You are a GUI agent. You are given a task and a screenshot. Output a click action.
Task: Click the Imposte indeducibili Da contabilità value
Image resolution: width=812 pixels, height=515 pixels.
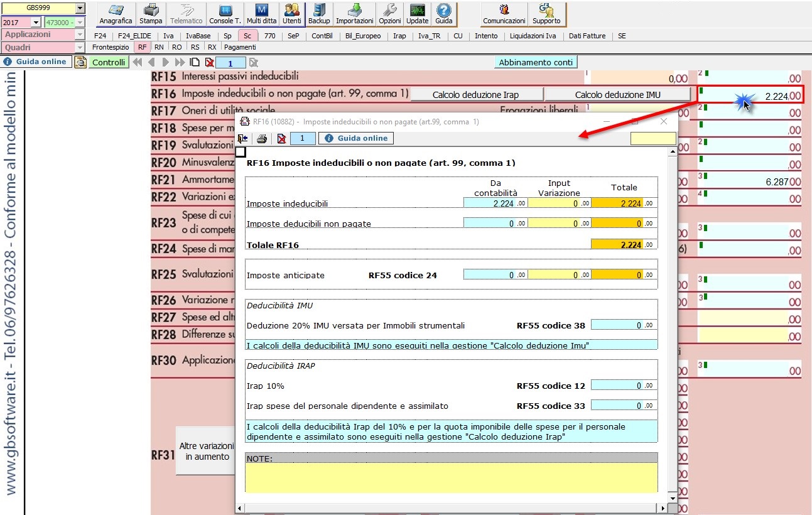coord(495,203)
